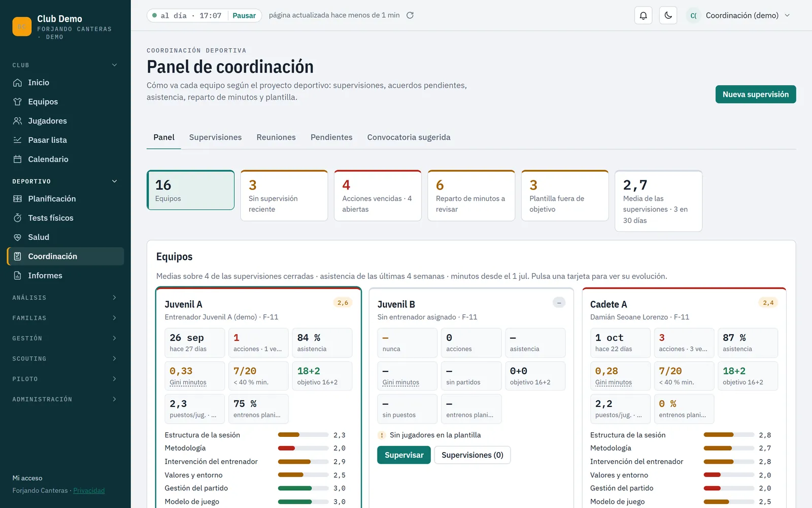This screenshot has width=812, height=508.
Task: Switch to the Panel tab
Action: tap(164, 137)
